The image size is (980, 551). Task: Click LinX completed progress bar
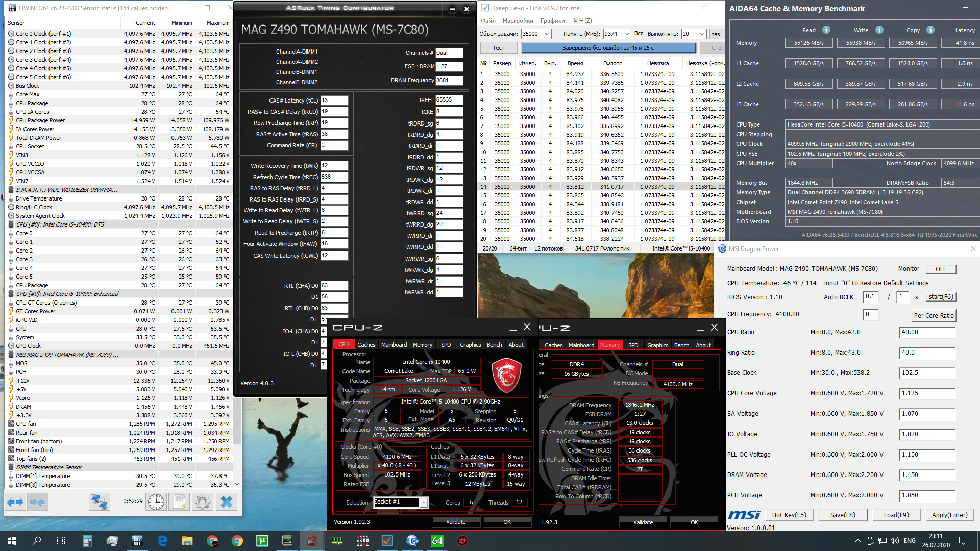pos(607,48)
